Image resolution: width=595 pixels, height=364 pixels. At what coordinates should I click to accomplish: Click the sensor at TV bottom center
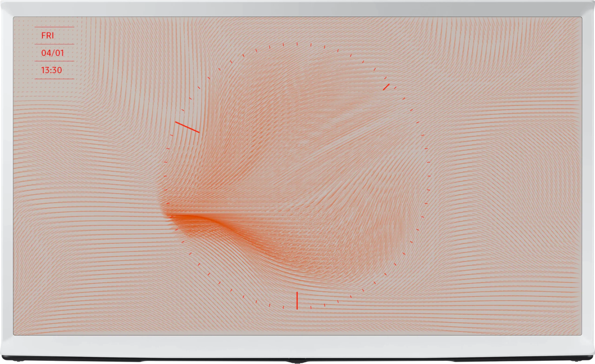[297, 359]
